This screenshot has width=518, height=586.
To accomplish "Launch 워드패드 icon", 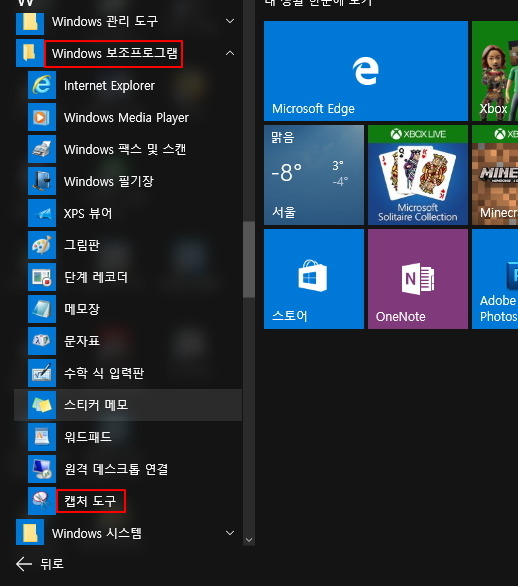I will [x=42, y=437].
